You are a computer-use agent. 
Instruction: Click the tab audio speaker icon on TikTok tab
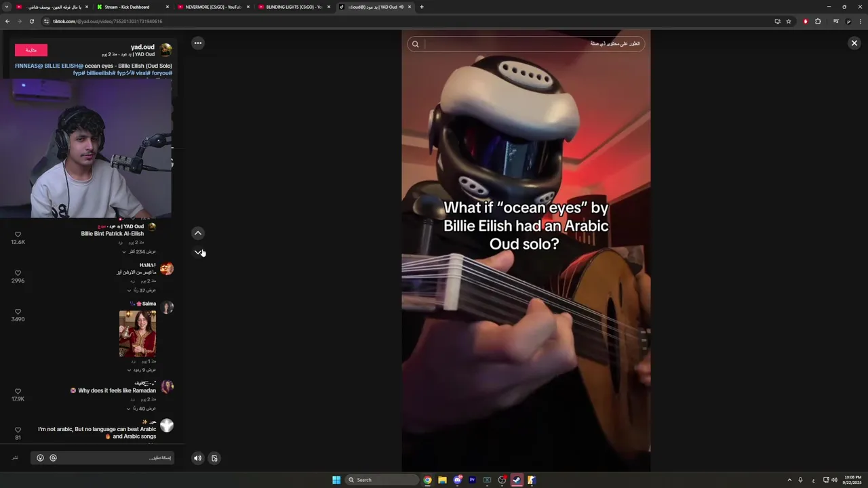pos(401,7)
